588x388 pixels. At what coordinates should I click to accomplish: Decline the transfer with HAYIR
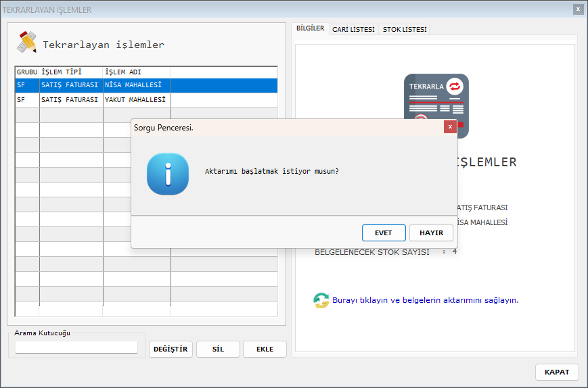click(431, 233)
